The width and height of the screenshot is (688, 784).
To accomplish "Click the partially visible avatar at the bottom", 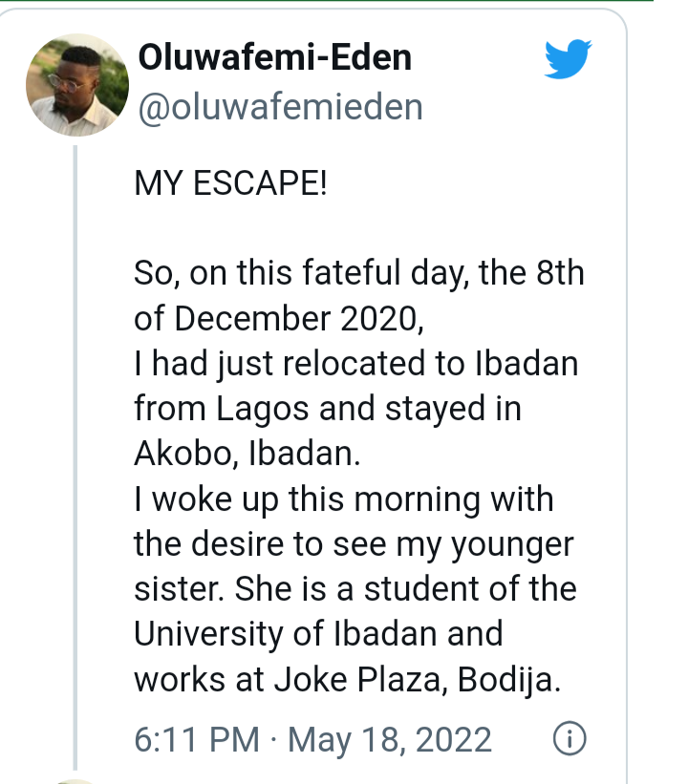I will tap(74, 781).
